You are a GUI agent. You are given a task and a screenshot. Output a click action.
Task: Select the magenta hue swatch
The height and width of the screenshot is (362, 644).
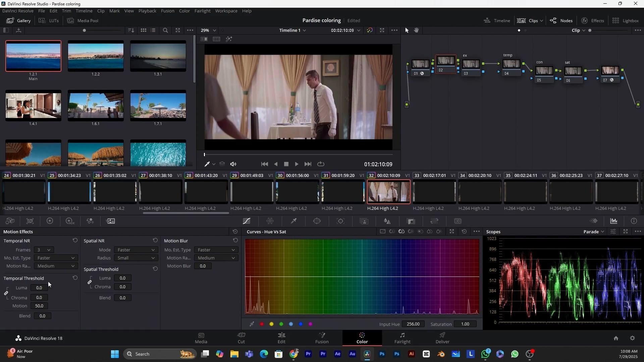point(310,324)
